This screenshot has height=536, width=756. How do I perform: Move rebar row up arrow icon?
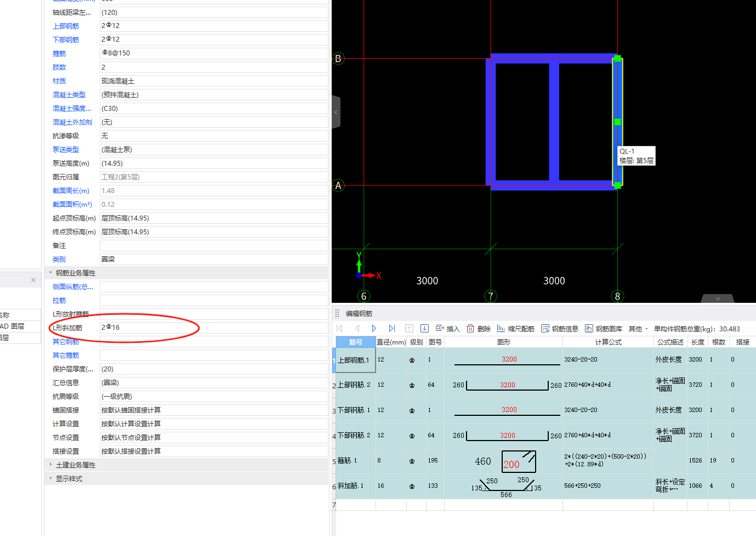[x=409, y=328]
